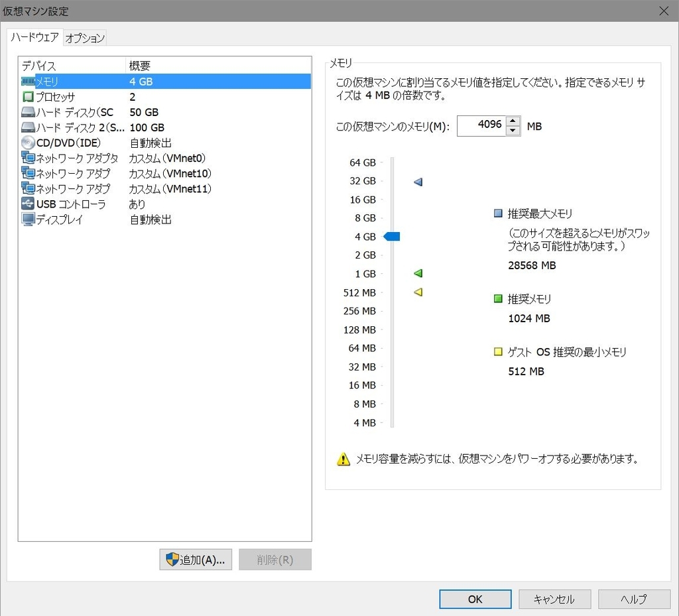Click the blue memory slider handle at 4 GB
The width and height of the screenshot is (679, 616).
pyautogui.click(x=393, y=236)
